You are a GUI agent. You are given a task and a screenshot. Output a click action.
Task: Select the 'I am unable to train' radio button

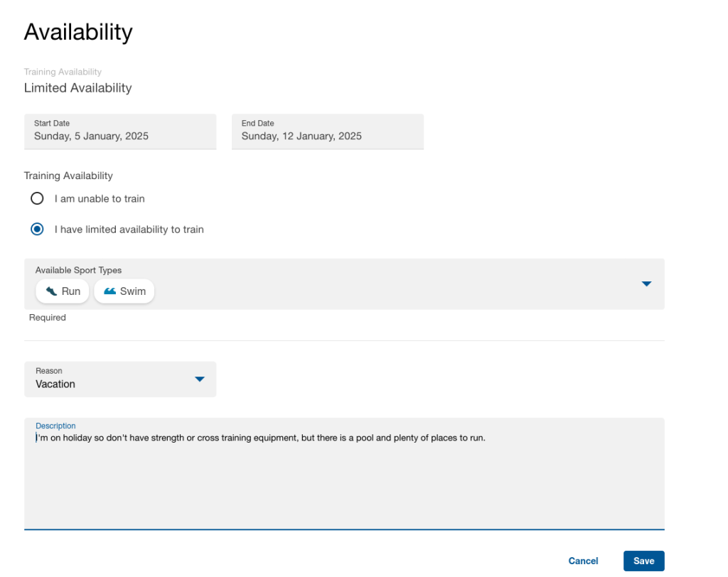[37, 199]
